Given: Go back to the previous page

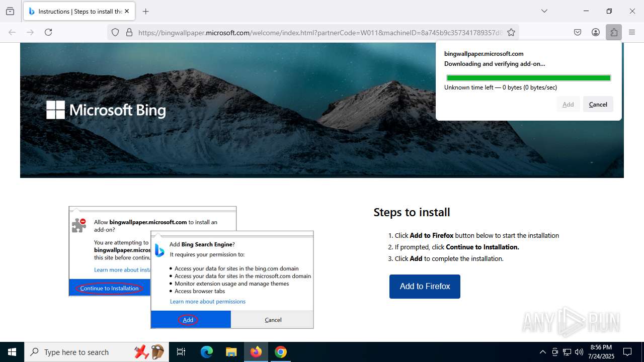Looking at the screenshot, I should click(x=12, y=32).
